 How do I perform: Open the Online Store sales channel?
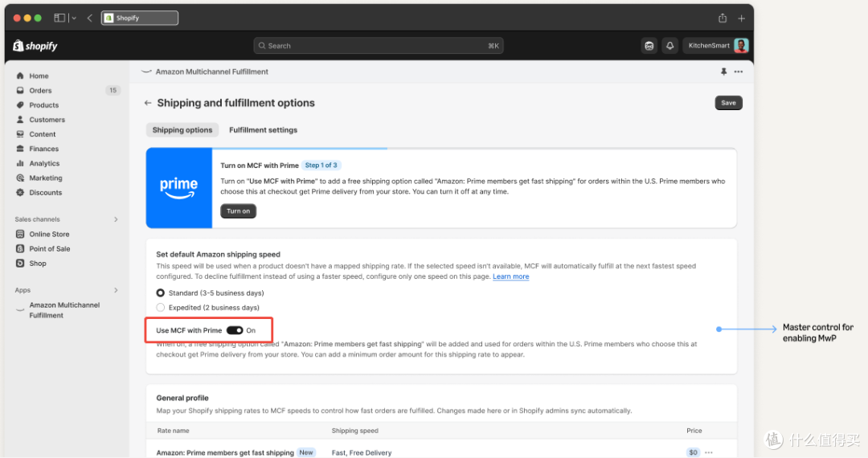coord(49,234)
